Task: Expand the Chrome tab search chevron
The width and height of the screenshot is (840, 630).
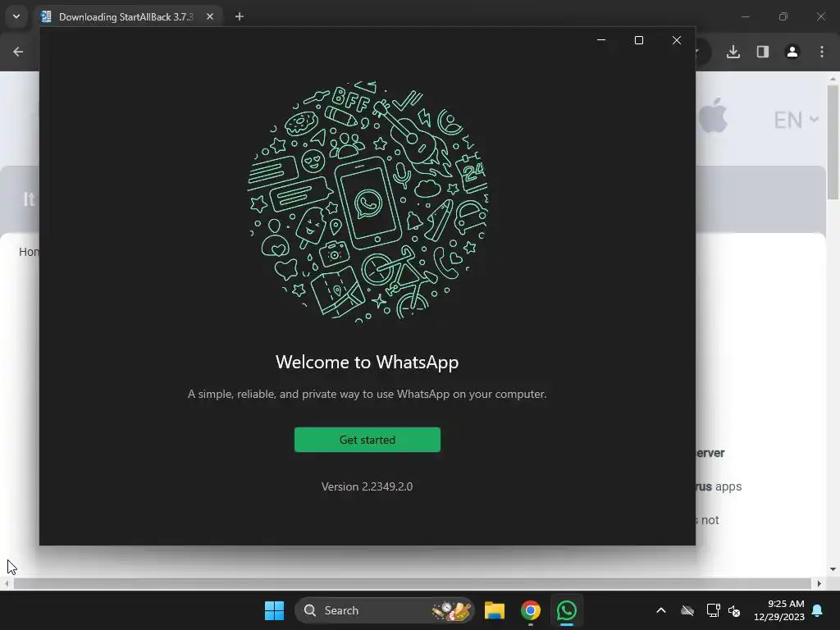Action: tap(16, 16)
